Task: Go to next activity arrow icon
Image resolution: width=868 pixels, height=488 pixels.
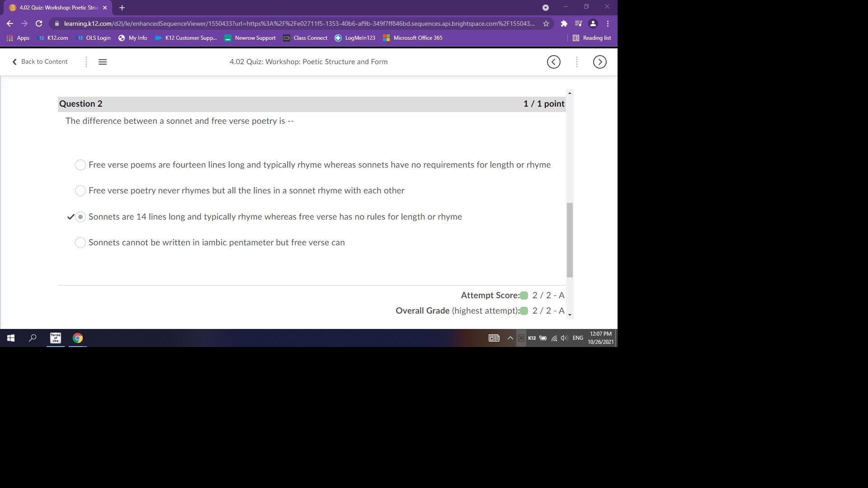Action: click(599, 62)
